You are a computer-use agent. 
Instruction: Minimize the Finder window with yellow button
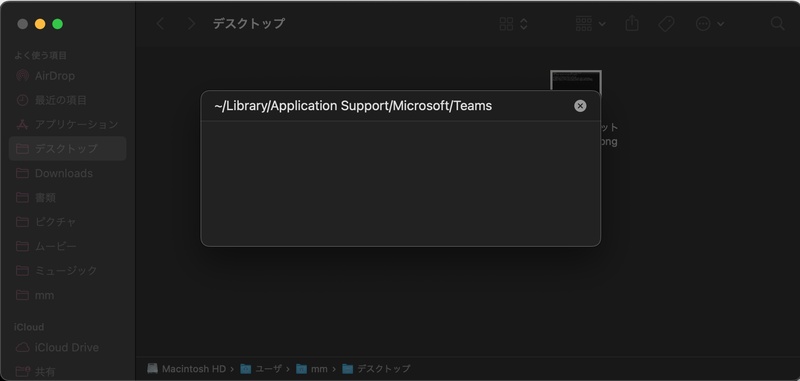point(40,24)
